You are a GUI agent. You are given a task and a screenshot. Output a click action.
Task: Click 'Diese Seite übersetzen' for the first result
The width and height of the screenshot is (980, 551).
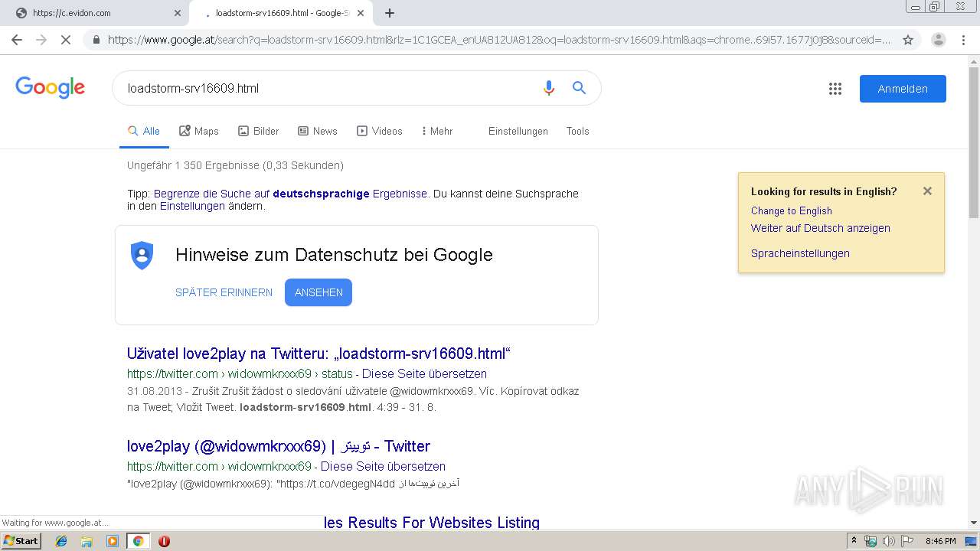pos(424,373)
